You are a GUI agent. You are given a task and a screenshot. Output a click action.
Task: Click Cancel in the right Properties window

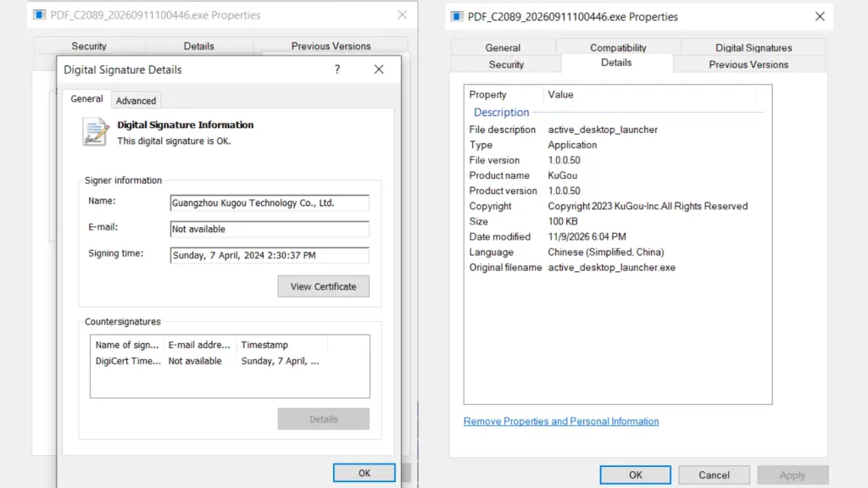pyautogui.click(x=714, y=474)
